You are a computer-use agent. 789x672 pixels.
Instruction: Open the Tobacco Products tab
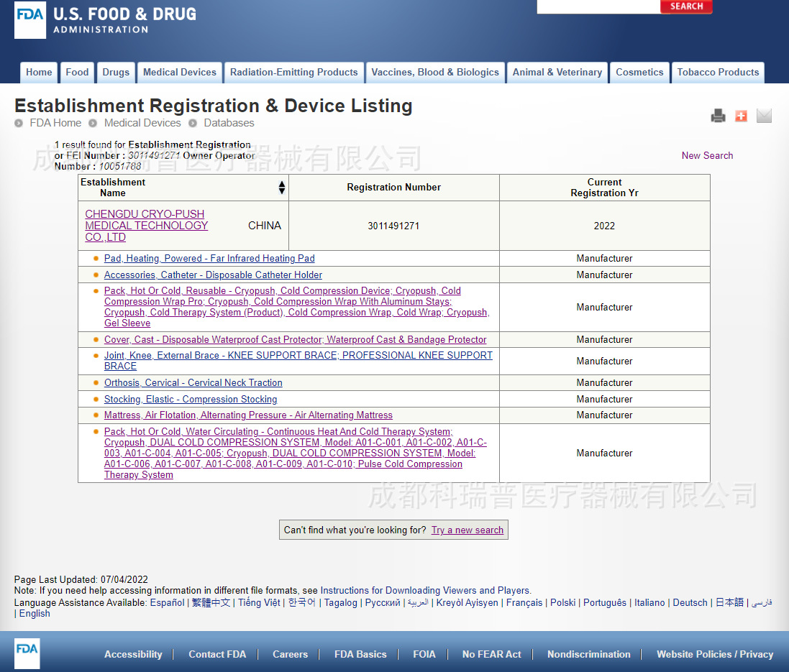(x=718, y=73)
